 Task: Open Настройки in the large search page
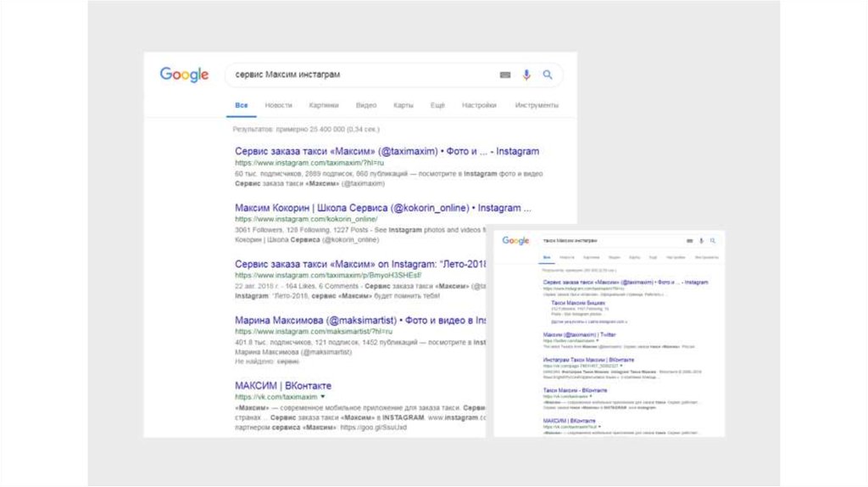479,105
